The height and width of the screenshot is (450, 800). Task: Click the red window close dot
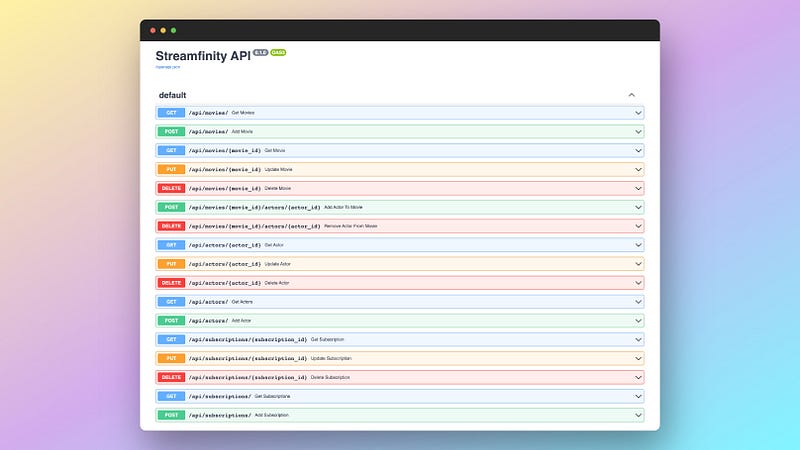153,31
